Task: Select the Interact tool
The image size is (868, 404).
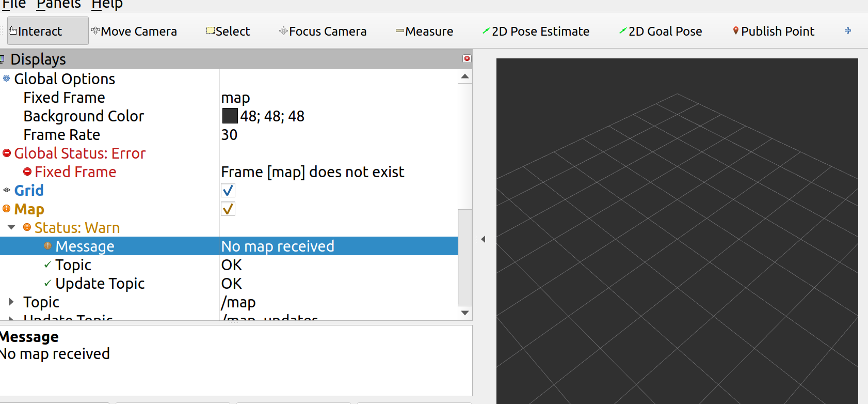Action: [x=47, y=31]
